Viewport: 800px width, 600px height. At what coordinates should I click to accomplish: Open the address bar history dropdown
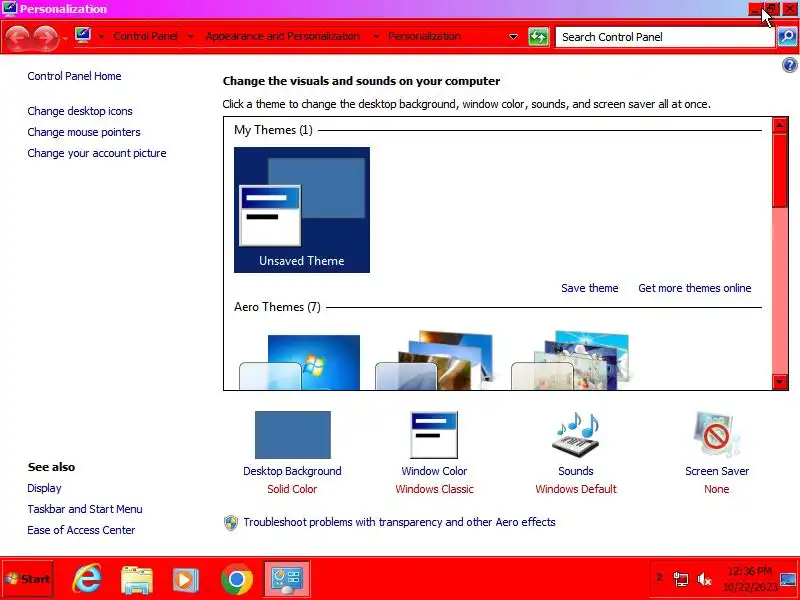coord(513,37)
